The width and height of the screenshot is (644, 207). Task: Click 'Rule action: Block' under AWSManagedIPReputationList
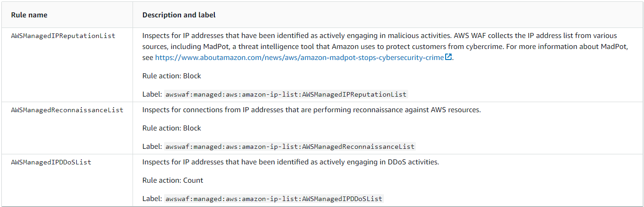click(172, 76)
